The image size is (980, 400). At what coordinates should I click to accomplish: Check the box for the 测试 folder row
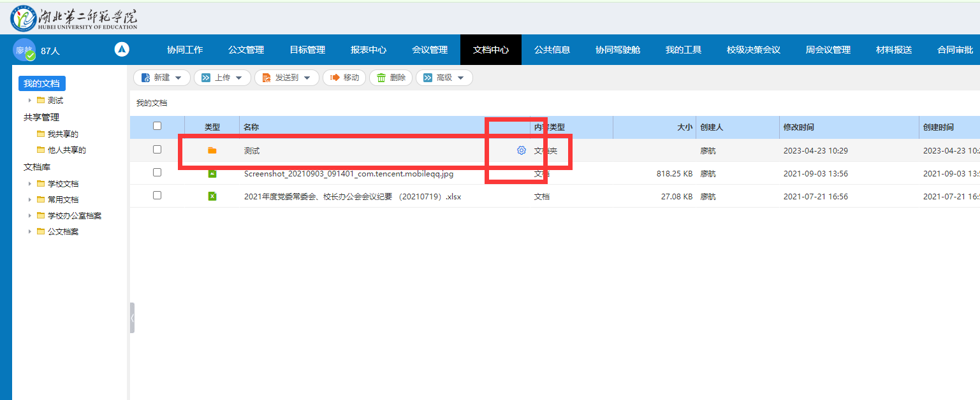pyautogui.click(x=157, y=150)
